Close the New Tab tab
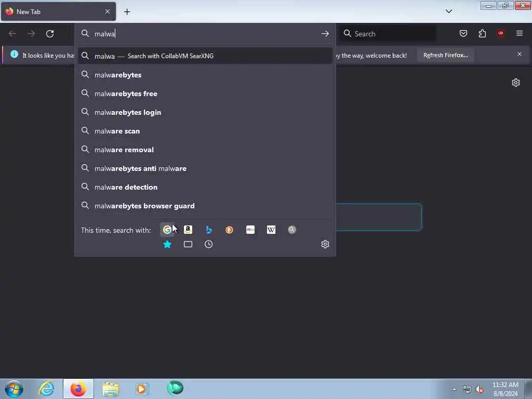 (108, 11)
